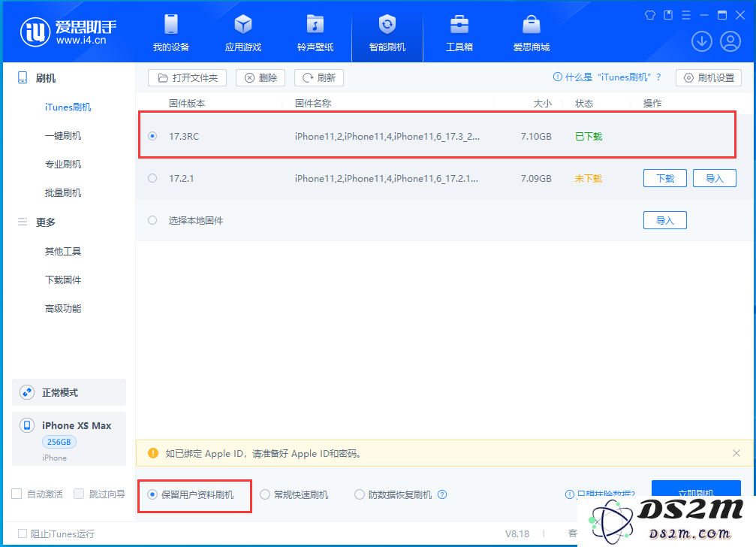Click the iPhone XS Max device icon
Screen dimensions: 756x547
pos(27,425)
